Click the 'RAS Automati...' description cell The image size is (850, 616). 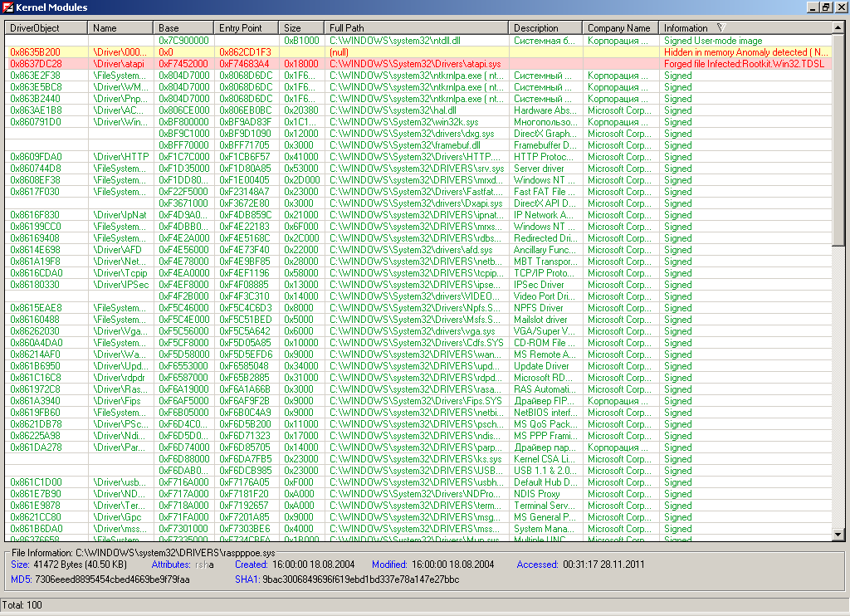click(545, 389)
